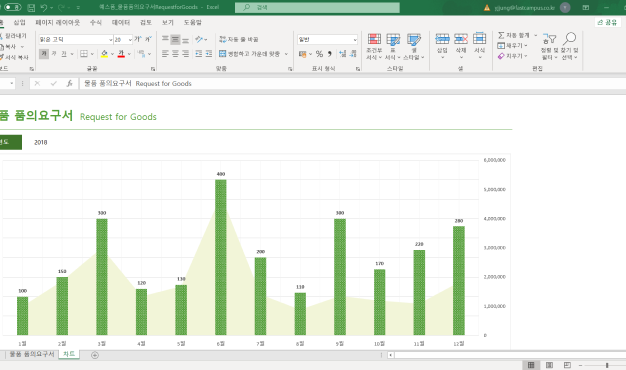The height and width of the screenshot is (370, 626).
Task: Increase decimal places
Action: click(x=343, y=53)
